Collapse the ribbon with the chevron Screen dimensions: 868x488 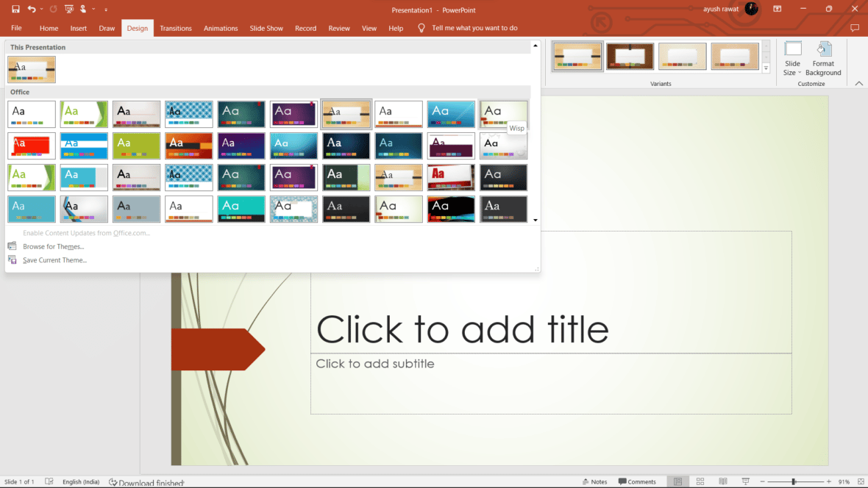coord(859,83)
